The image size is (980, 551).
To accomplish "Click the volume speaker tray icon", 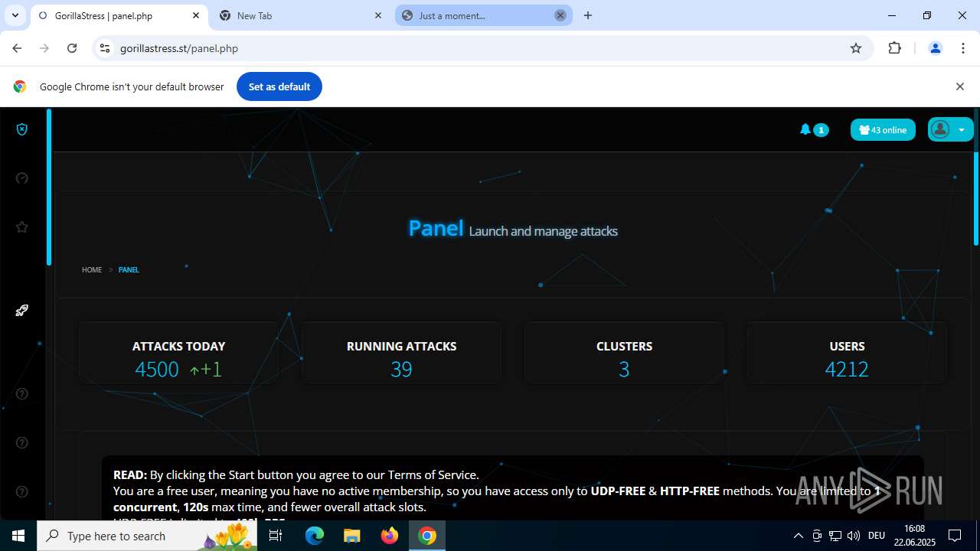I will pyautogui.click(x=853, y=536).
